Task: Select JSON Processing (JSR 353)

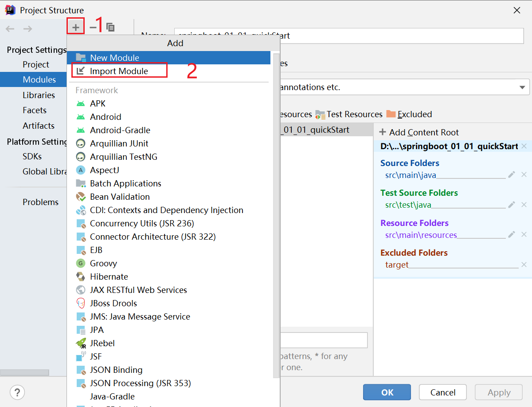Action: coord(168,383)
